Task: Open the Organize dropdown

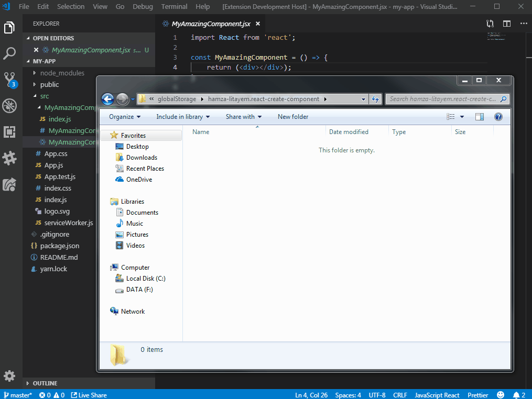Action: (x=125, y=117)
